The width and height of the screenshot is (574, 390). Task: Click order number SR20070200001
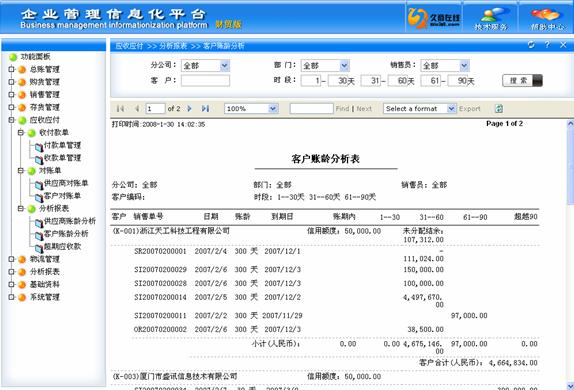tap(160, 252)
